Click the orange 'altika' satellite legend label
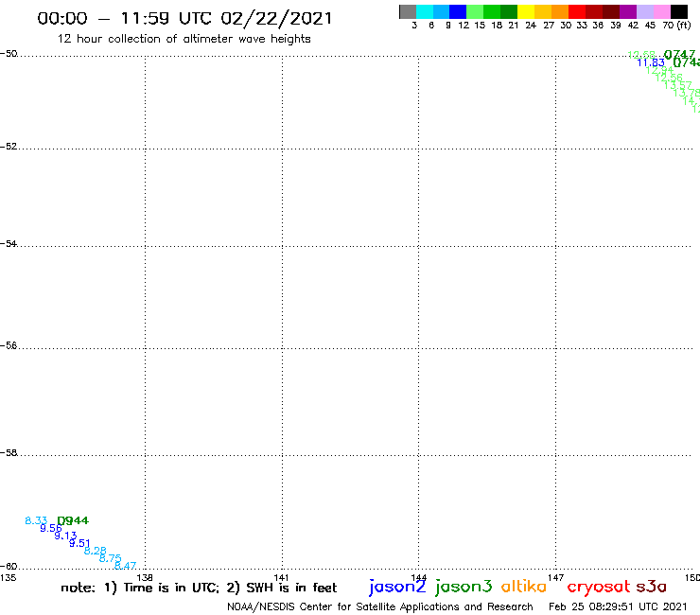Image resolution: width=700 pixels, height=615 pixels. pos(524,587)
